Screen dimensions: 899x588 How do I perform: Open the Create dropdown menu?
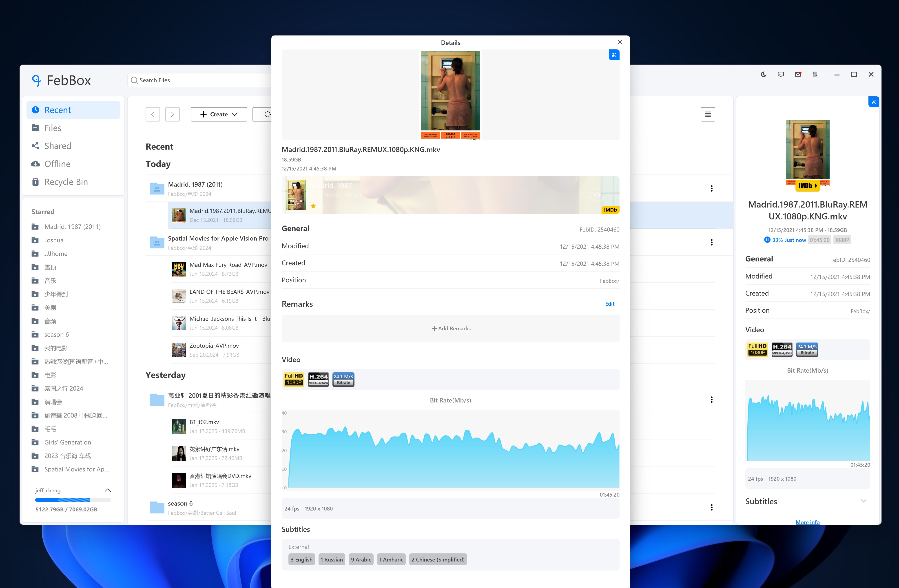coord(219,114)
